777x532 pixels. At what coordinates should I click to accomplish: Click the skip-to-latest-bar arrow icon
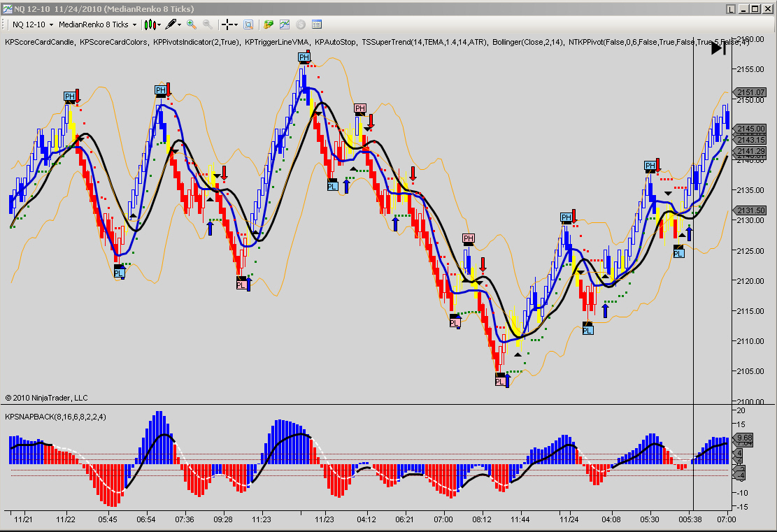(718, 48)
